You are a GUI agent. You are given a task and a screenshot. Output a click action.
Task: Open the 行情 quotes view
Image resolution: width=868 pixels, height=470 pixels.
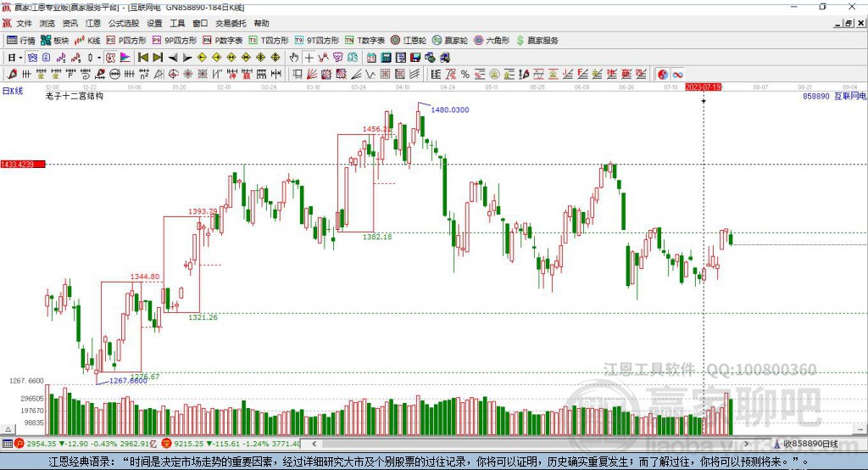coord(21,41)
